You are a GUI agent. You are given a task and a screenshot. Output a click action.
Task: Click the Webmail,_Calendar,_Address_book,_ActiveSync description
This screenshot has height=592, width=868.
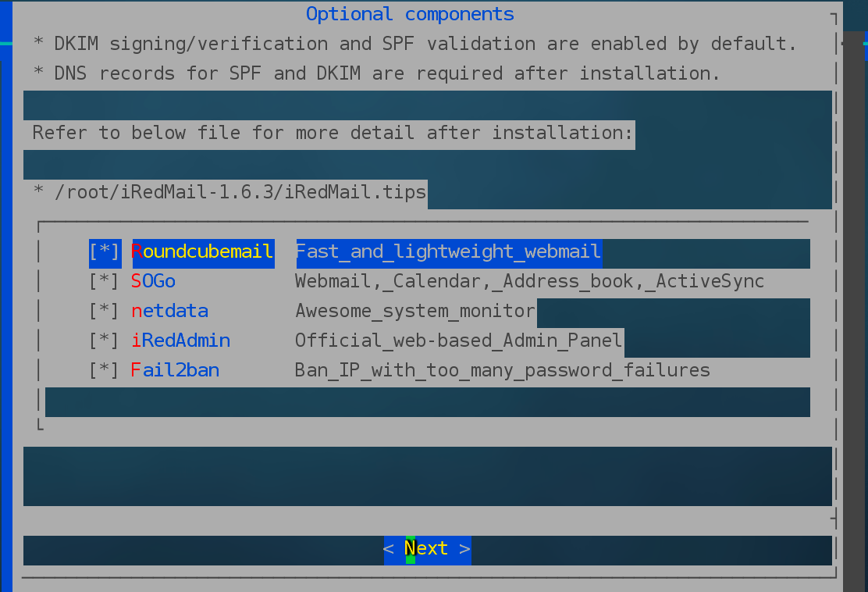pyautogui.click(x=530, y=282)
